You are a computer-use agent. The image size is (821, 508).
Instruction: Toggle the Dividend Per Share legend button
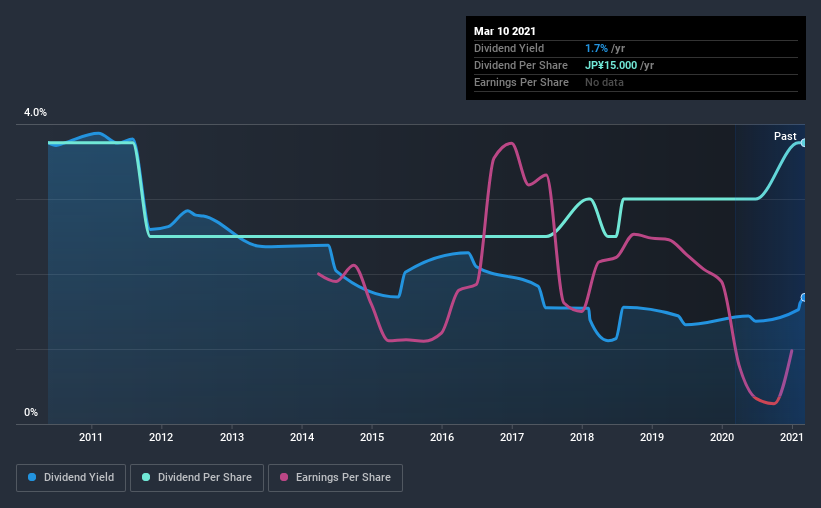pos(197,478)
